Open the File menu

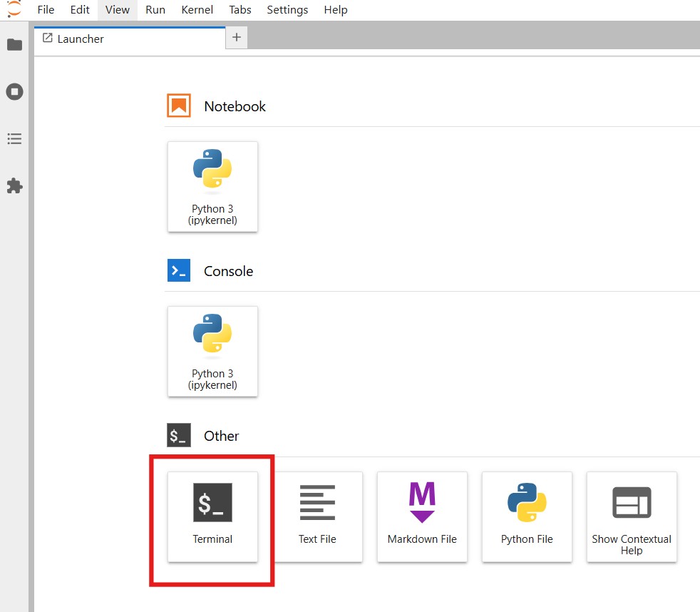pyautogui.click(x=46, y=10)
